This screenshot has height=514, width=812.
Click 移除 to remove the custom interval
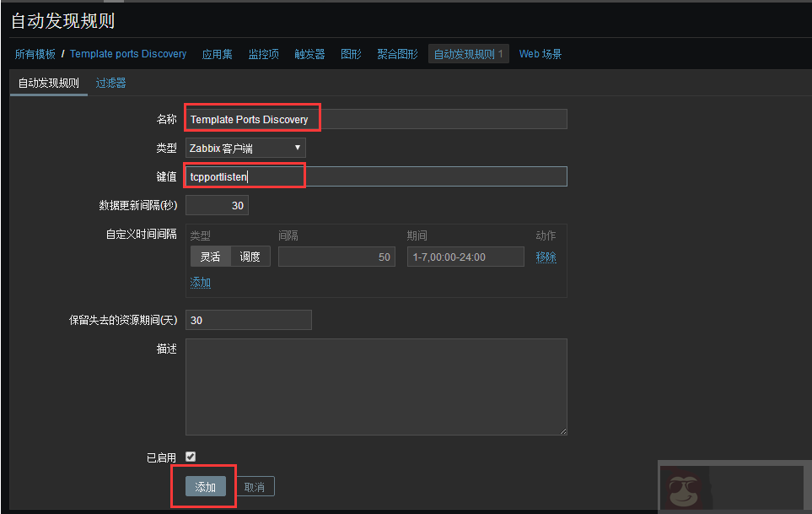[546, 256]
